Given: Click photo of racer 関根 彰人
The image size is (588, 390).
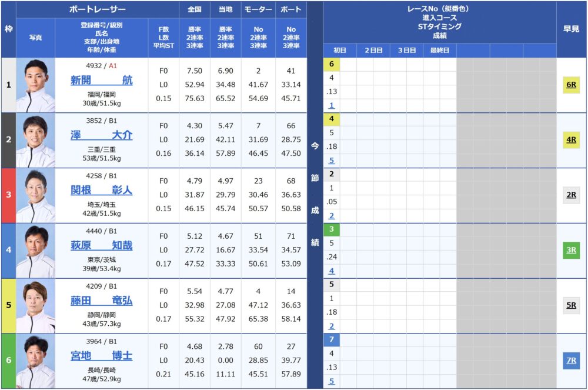Looking at the screenshot, I should 36,195.
